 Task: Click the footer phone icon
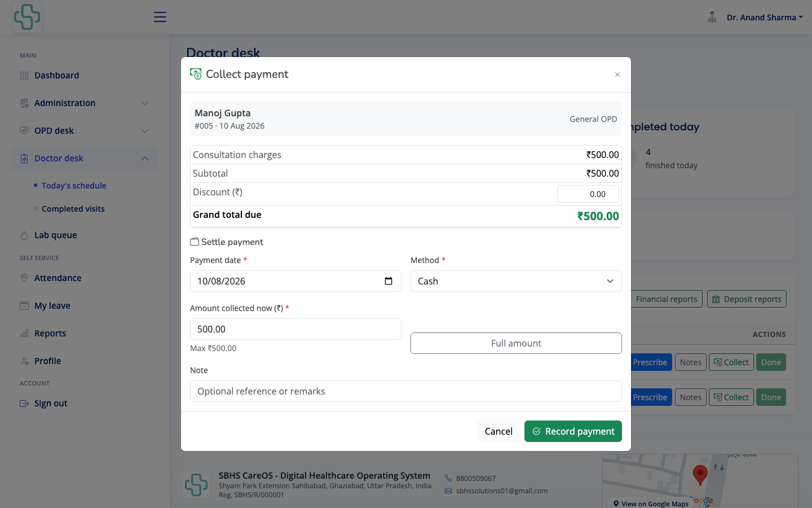tap(448, 478)
